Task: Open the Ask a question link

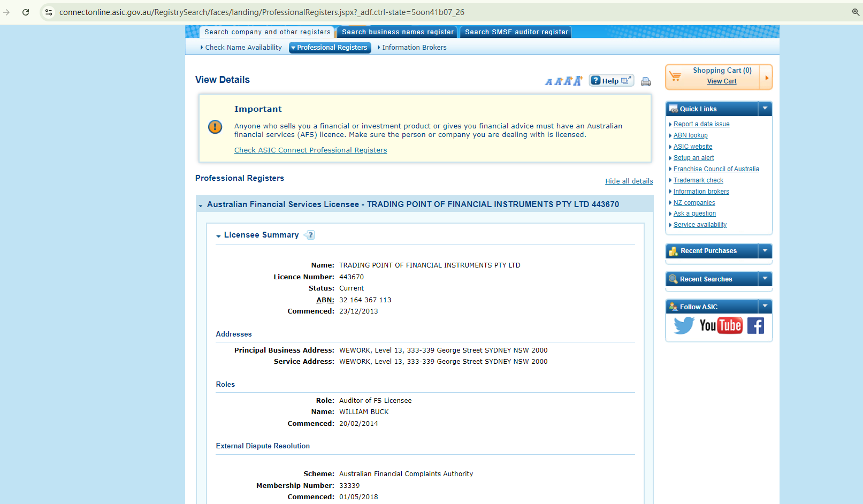Action: 694,213
